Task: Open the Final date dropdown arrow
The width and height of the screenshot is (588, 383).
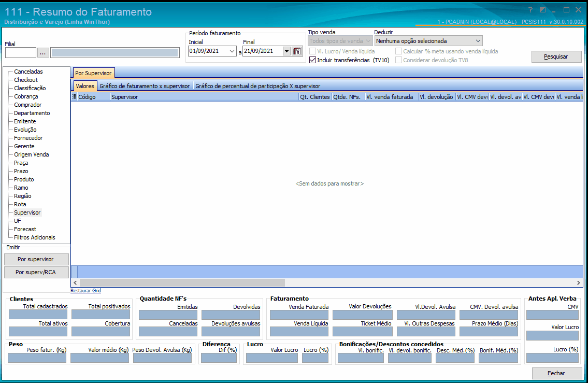Action: (x=286, y=51)
